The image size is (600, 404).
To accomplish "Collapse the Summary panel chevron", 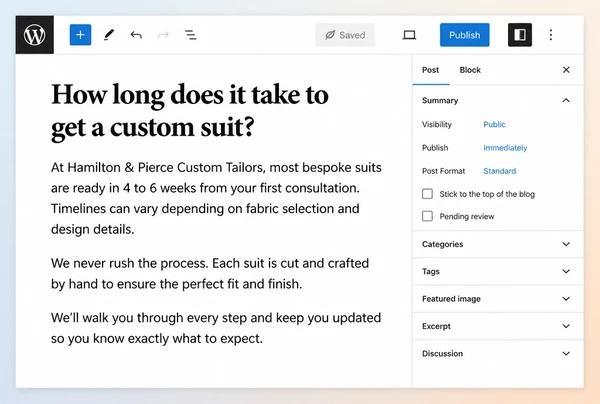I will (x=566, y=100).
